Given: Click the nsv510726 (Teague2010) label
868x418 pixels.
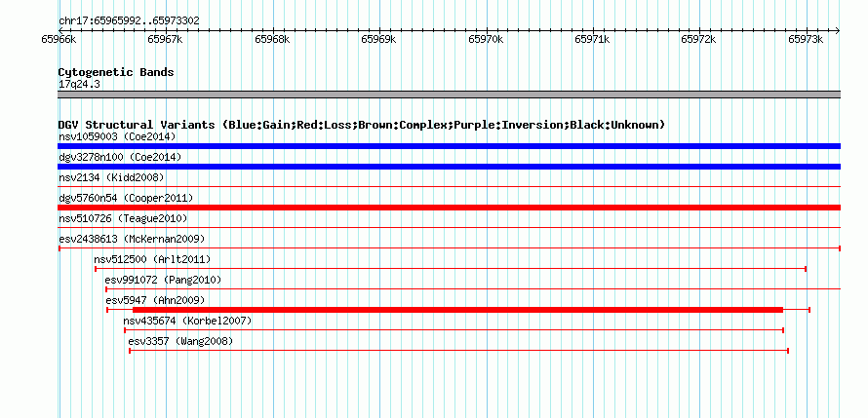Looking at the screenshot, I should tap(123, 218).
